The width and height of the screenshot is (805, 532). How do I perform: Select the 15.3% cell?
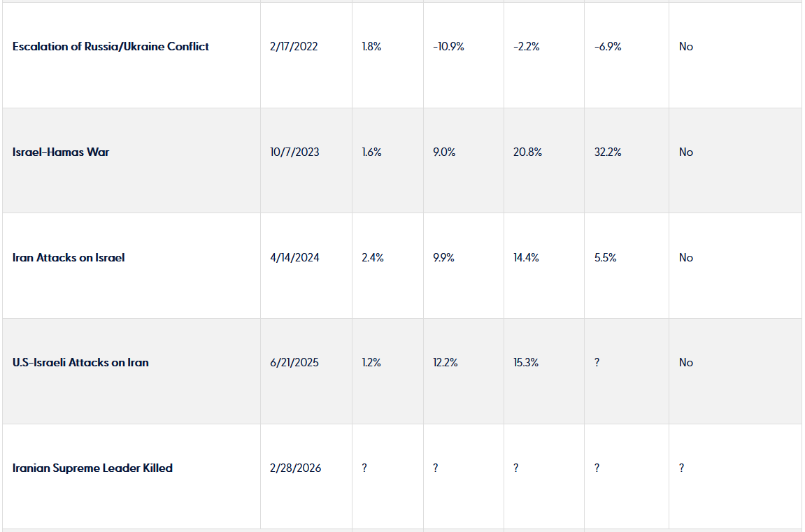pos(526,362)
